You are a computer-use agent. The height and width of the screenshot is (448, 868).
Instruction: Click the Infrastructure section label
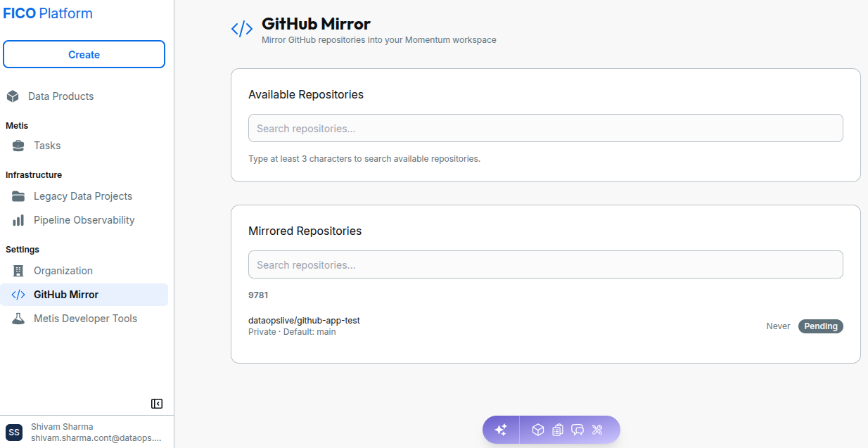tap(34, 175)
